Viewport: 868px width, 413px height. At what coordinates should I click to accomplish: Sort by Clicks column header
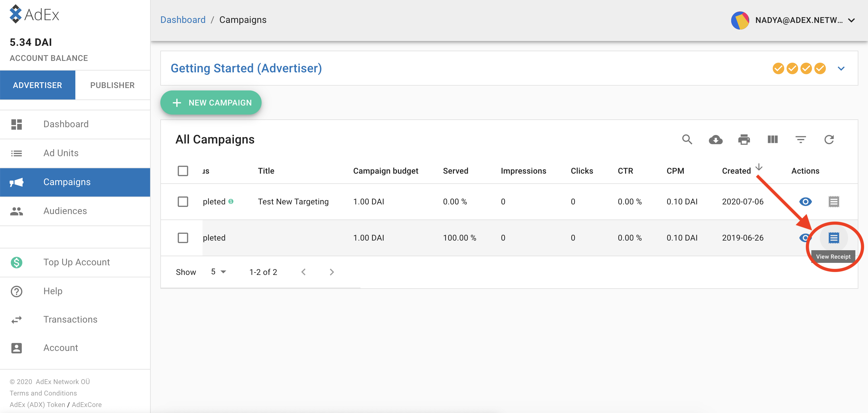582,171
